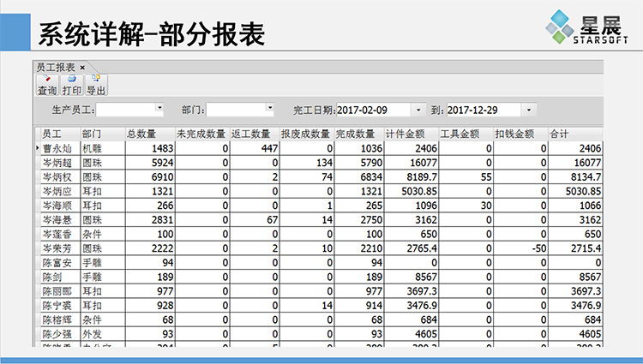Viewport: 643px width, 364px height.
Task: Click the 计件金额 column header
Action: tap(410, 134)
